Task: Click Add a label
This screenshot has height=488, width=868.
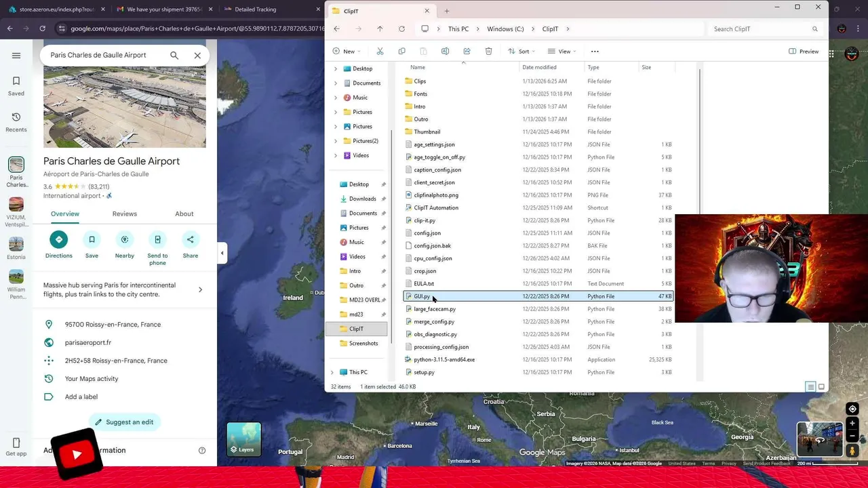Action: [81, 397]
